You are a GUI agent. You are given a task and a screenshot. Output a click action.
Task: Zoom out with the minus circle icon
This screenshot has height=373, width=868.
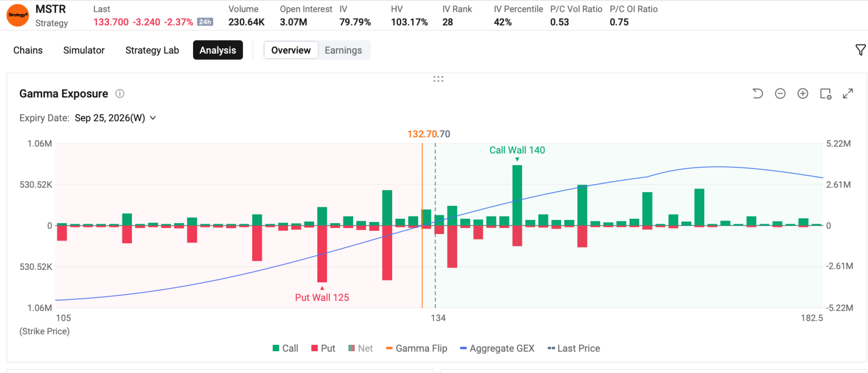click(x=780, y=93)
